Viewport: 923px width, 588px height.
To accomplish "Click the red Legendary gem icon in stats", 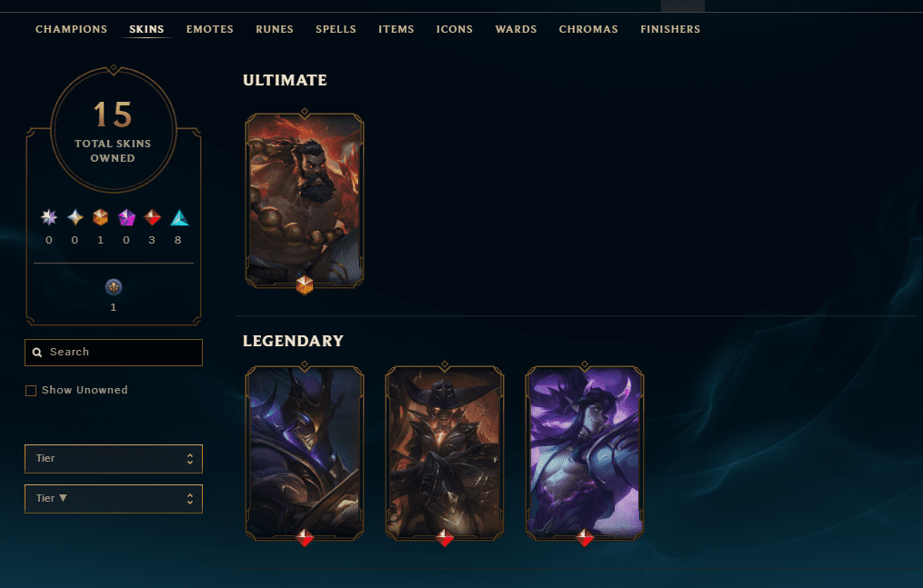I will pos(153,217).
